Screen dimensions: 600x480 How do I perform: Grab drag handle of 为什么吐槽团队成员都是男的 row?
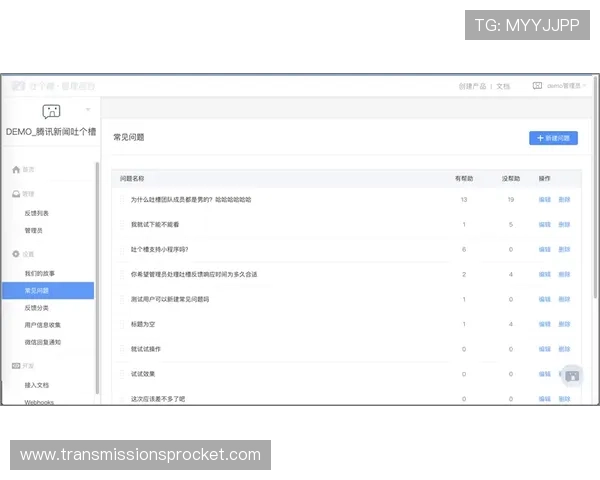pyautogui.click(x=122, y=200)
